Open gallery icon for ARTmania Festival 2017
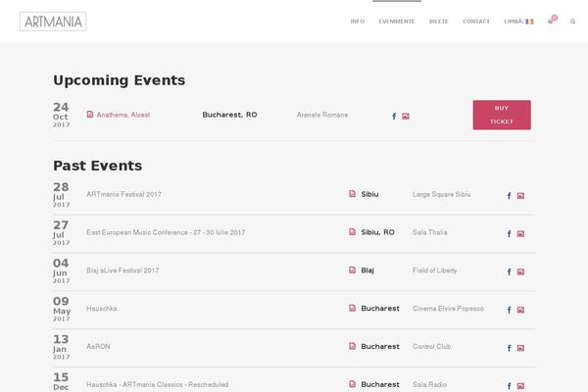Image resolution: width=588 pixels, height=392 pixels. [x=520, y=196]
